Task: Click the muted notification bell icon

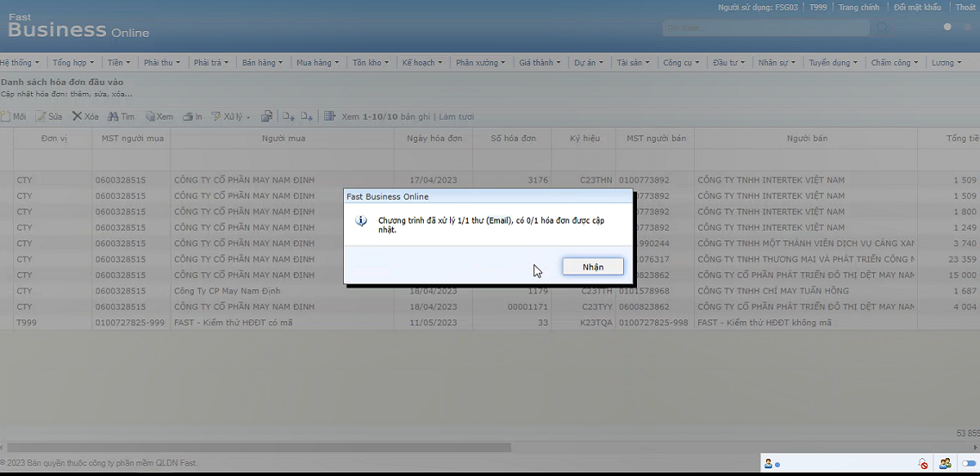Action: tap(923, 464)
